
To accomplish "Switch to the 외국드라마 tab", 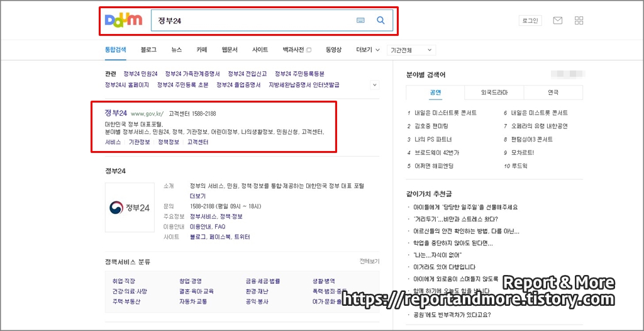I will coord(494,93).
